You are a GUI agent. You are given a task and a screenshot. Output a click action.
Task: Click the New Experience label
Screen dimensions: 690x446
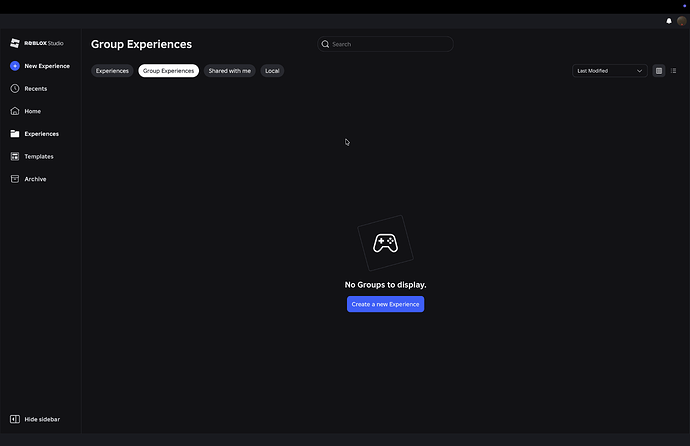[47, 66]
